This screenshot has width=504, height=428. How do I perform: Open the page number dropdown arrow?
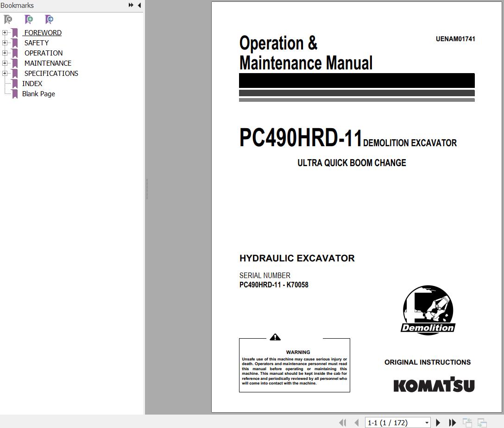click(x=427, y=423)
